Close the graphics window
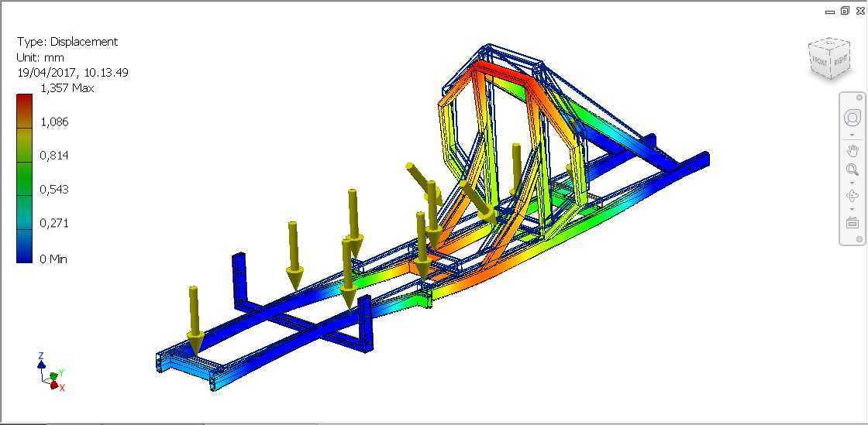868x425 pixels. 859,11
